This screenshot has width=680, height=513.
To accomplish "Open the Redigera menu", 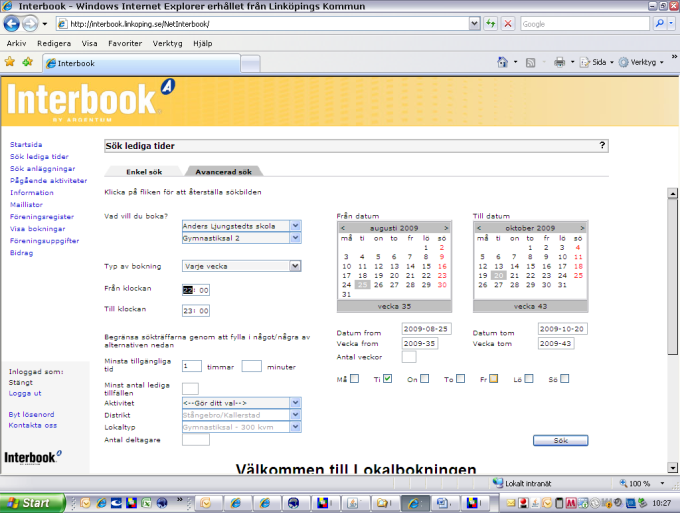I will click(x=54, y=43).
